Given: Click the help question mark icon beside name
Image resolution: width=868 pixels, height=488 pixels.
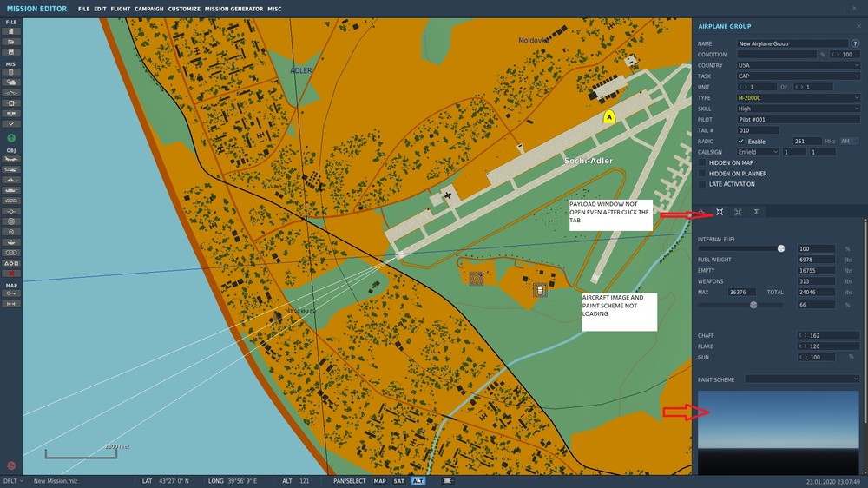Looking at the screenshot, I should click(x=855, y=43).
